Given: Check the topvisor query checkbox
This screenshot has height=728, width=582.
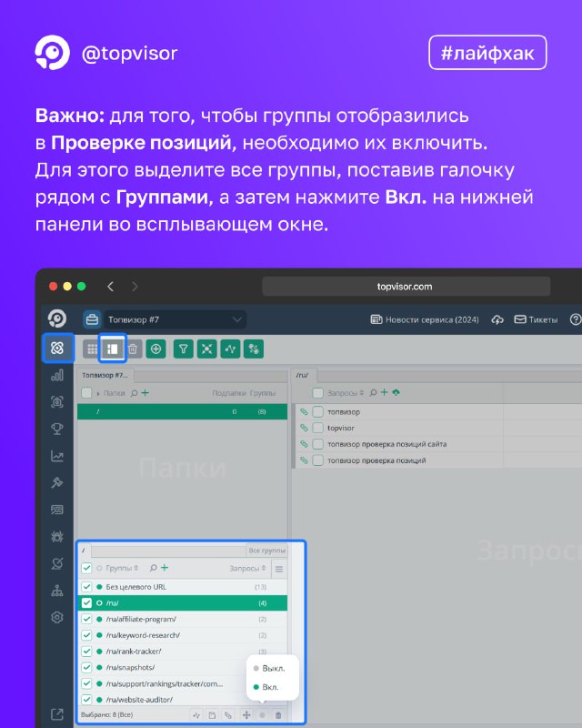Looking at the screenshot, I should 318,428.
